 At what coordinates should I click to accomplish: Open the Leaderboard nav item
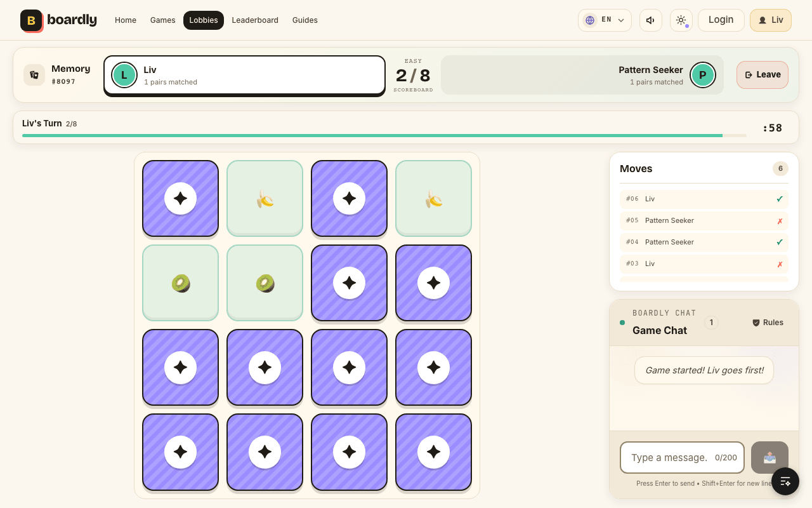[255, 20]
